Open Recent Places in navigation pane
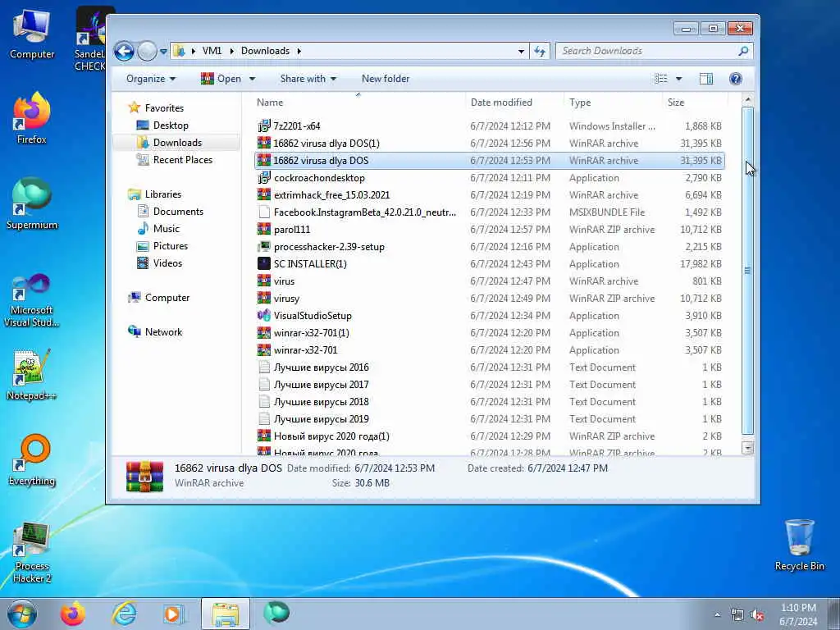The height and width of the screenshot is (630, 840). click(175, 160)
